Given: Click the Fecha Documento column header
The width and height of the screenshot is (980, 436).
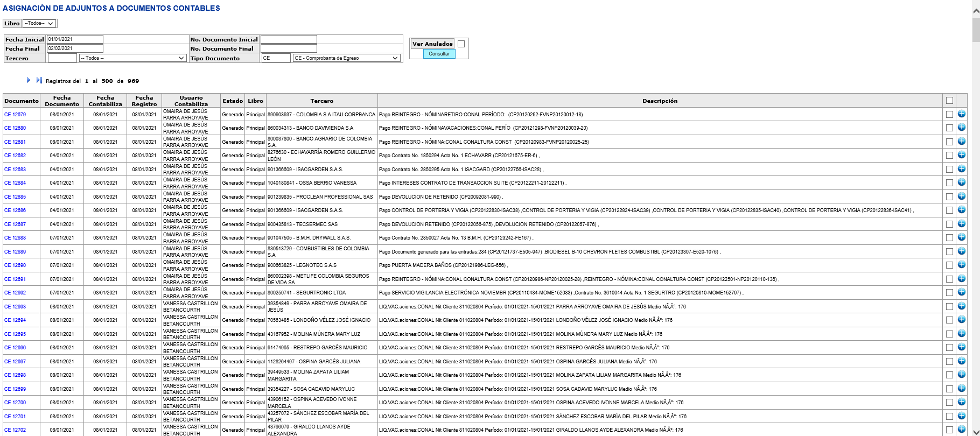Looking at the screenshot, I should click(x=62, y=101).
